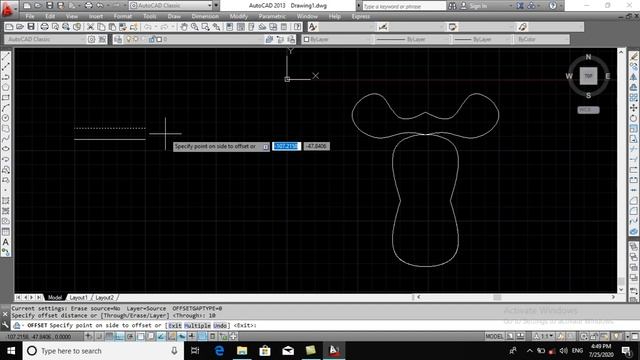Switch to the Layout1 tab
This screenshot has width=640, height=360.
tap(78, 298)
